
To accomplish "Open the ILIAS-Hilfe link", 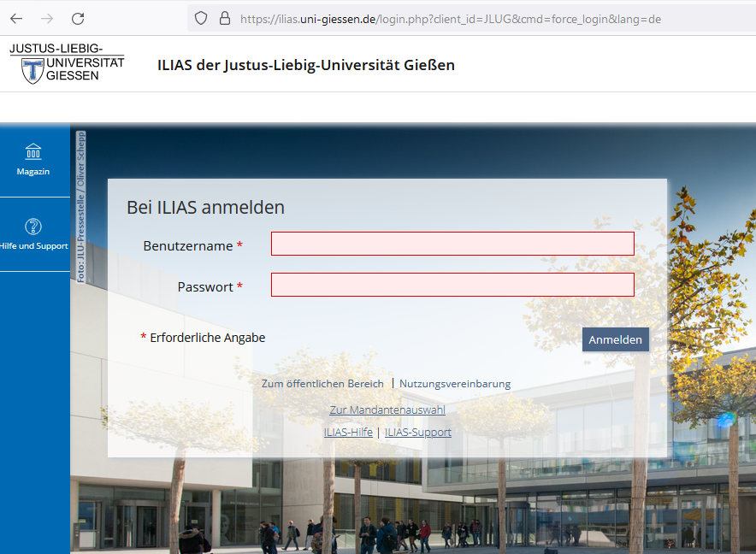I will (x=348, y=432).
